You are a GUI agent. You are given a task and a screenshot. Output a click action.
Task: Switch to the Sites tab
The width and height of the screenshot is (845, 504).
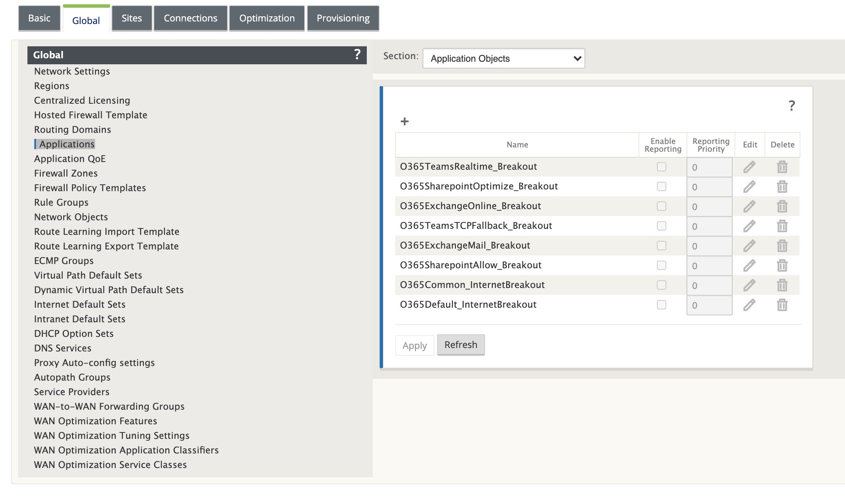point(132,18)
